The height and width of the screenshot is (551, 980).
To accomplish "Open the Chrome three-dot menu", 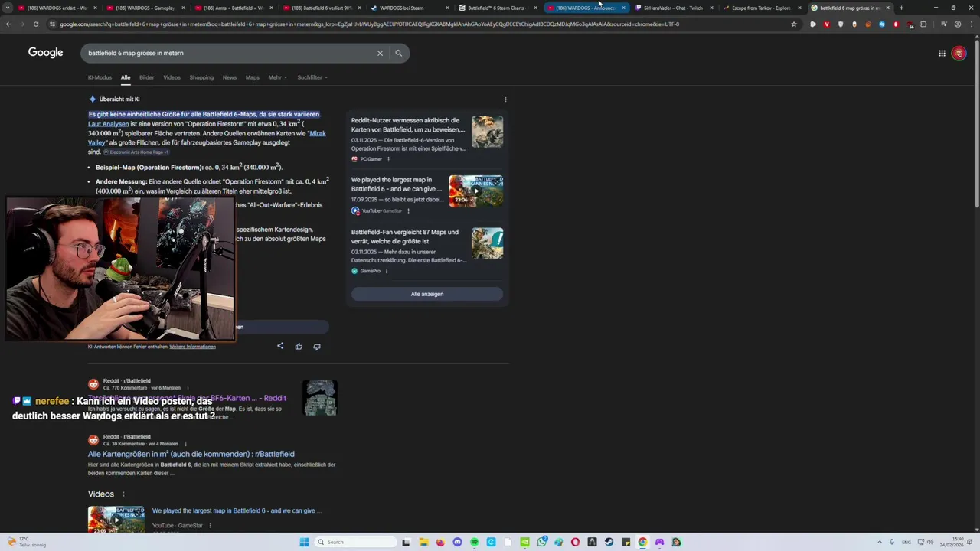I will tap(972, 24).
